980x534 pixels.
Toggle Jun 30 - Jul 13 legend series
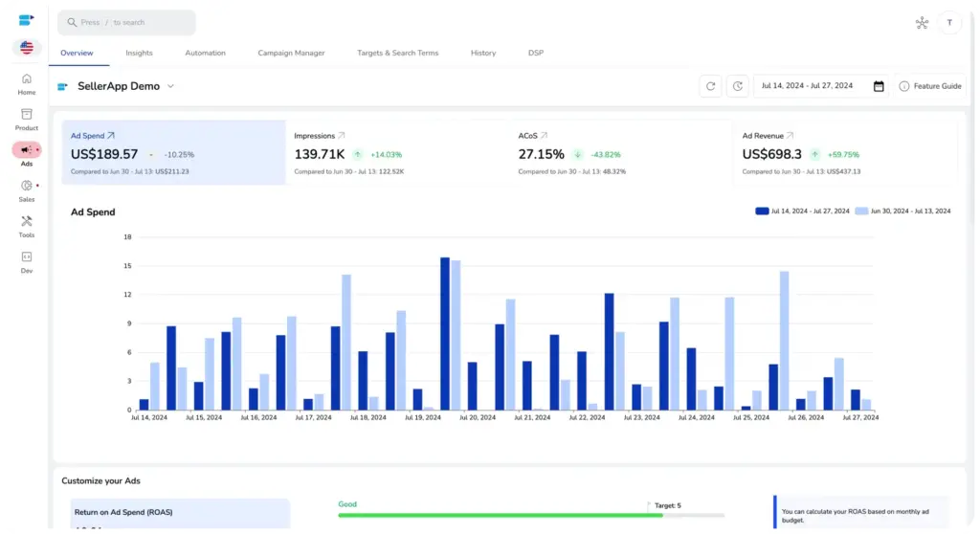pyautogui.click(x=903, y=211)
